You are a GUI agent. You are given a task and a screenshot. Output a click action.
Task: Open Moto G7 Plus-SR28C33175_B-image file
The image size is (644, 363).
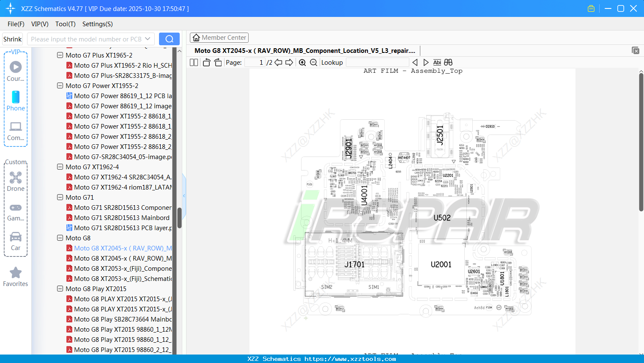(119, 75)
